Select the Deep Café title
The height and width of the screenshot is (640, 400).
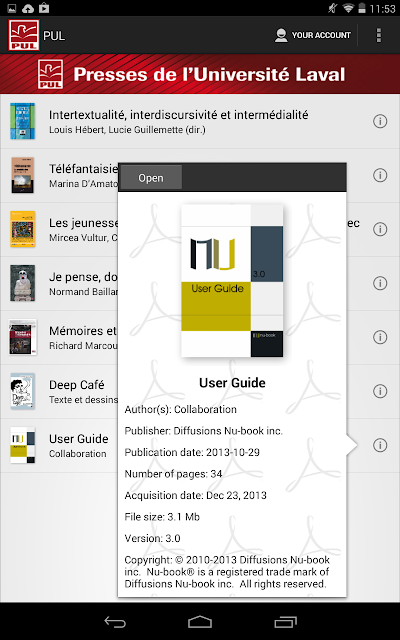[77, 385]
